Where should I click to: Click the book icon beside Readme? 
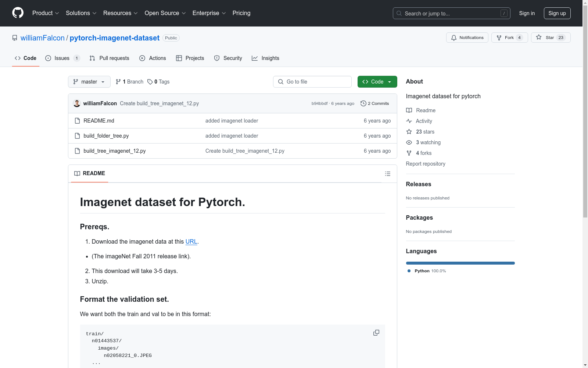point(409,110)
